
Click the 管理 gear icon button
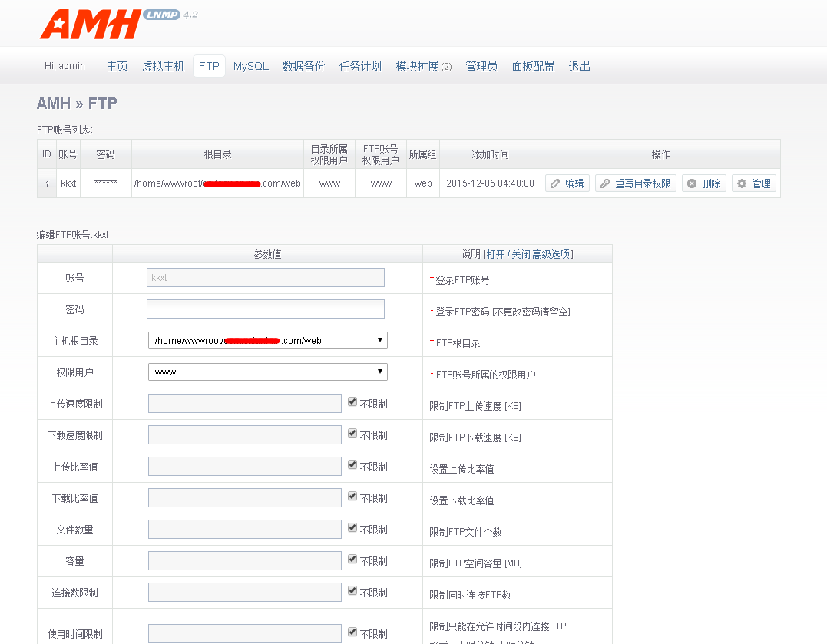(x=753, y=183)
